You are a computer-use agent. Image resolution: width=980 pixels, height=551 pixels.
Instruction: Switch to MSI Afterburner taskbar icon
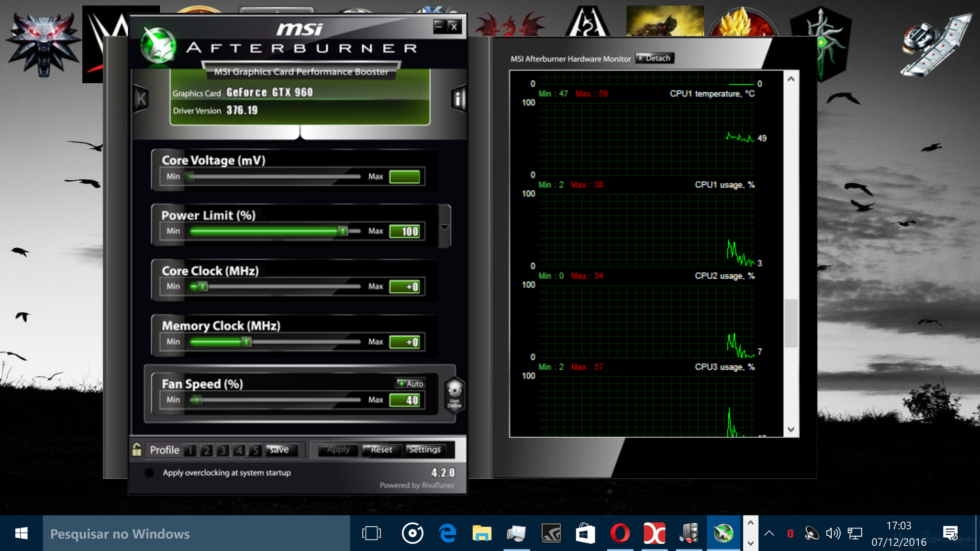pos(723,533)
